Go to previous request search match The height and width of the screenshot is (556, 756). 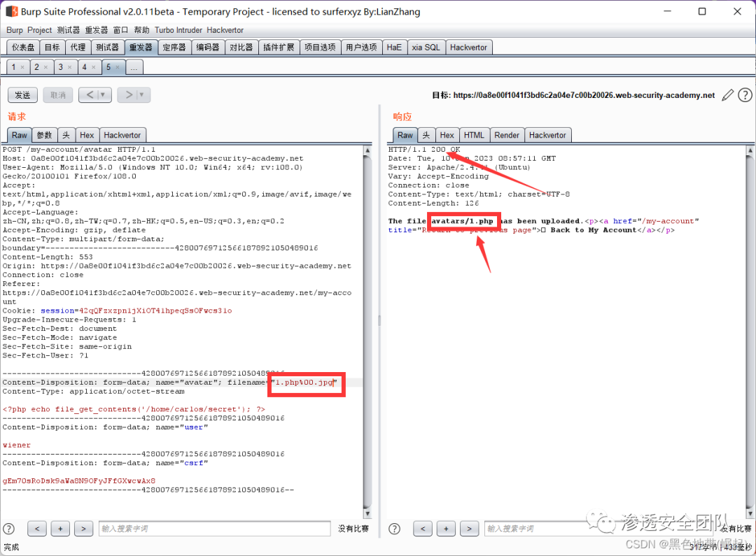click(x=37, y=529)
